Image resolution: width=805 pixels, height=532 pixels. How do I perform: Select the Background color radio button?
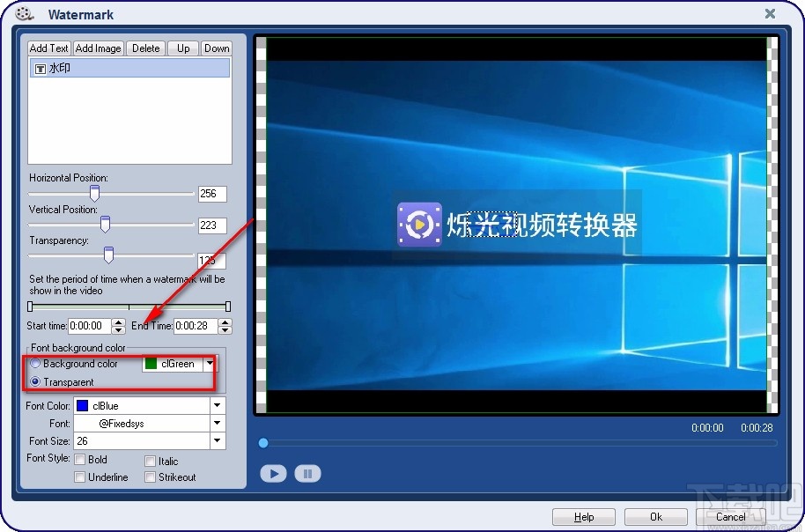[x=35, y=363]
